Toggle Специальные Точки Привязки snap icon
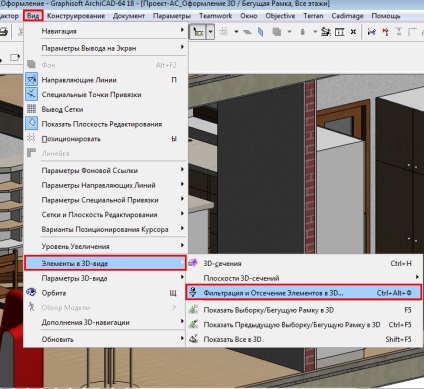The image size is (424, 389). pyautogui.click(x=32, y=94)
